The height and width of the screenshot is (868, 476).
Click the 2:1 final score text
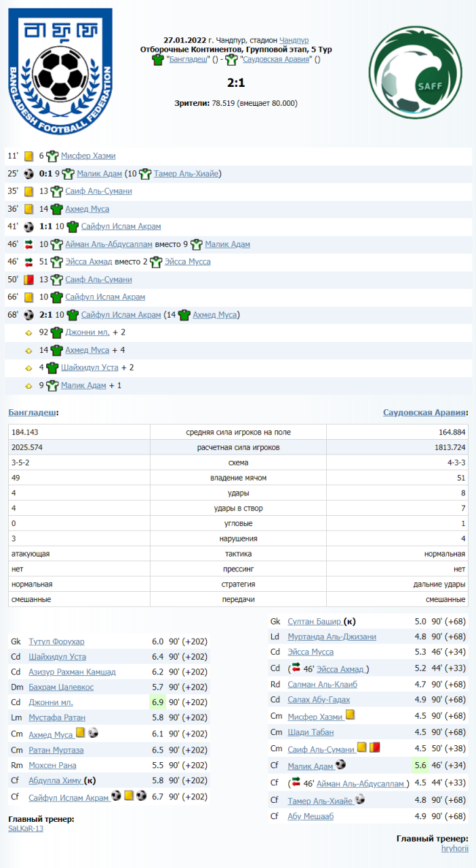pos(236,83)
